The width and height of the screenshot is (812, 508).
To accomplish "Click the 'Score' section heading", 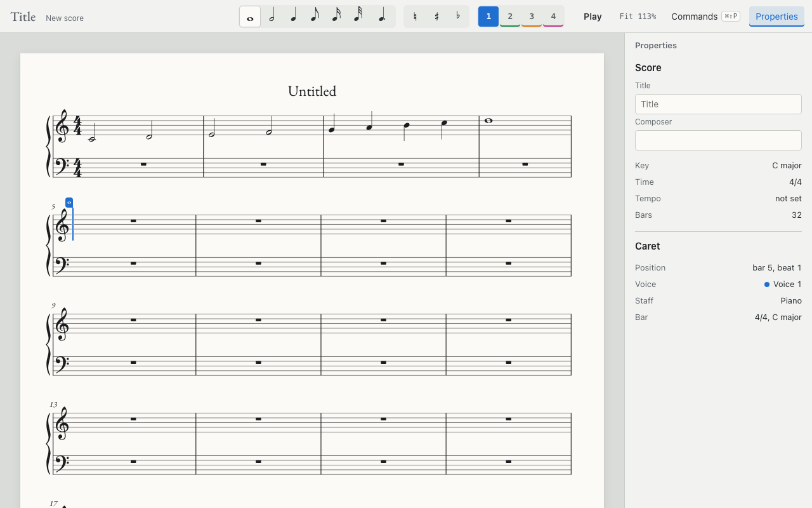I will click(648, 68).
